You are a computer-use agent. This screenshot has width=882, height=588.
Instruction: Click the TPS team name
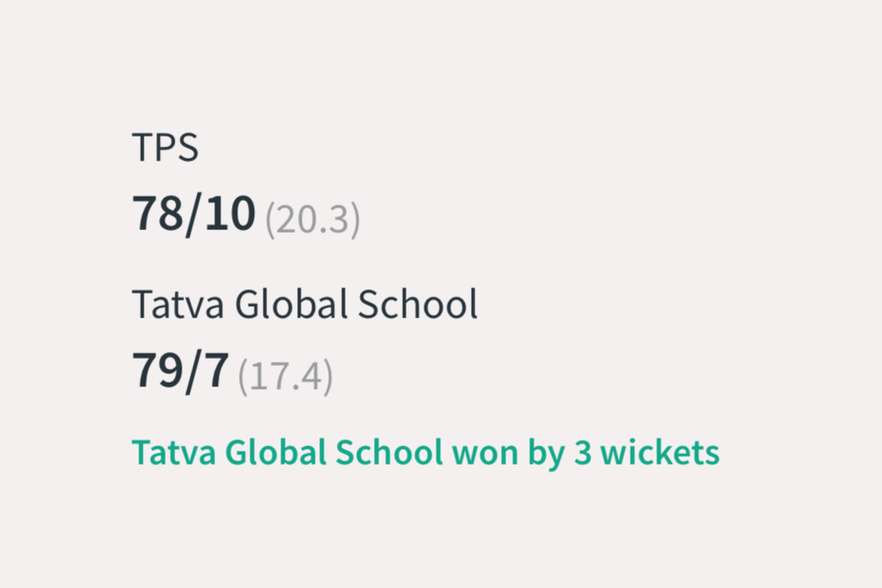point(165,148)
